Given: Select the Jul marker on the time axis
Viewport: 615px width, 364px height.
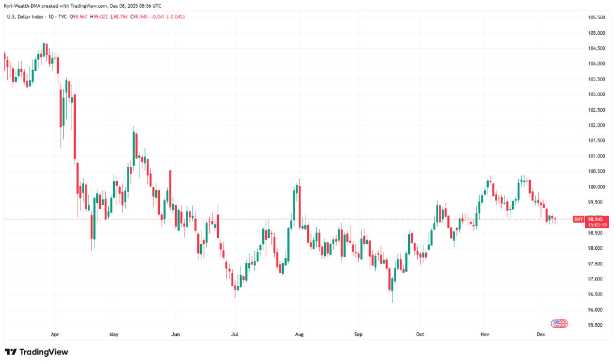Looking at the screenshot, I should point(235,333).
